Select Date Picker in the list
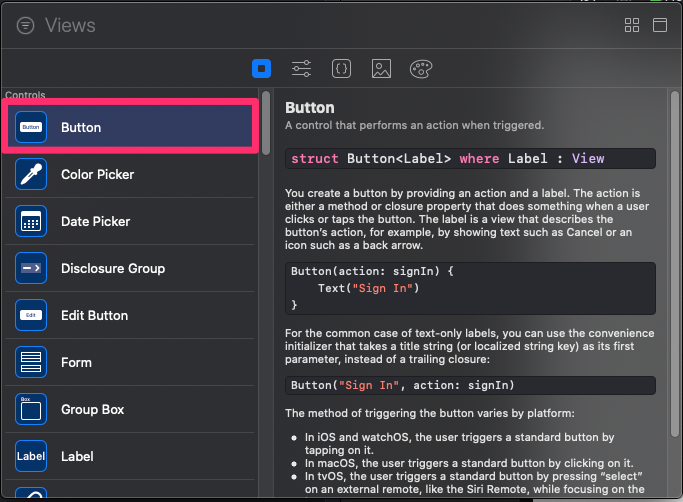This screenshot has height=502, width=683. coord(130,221)
